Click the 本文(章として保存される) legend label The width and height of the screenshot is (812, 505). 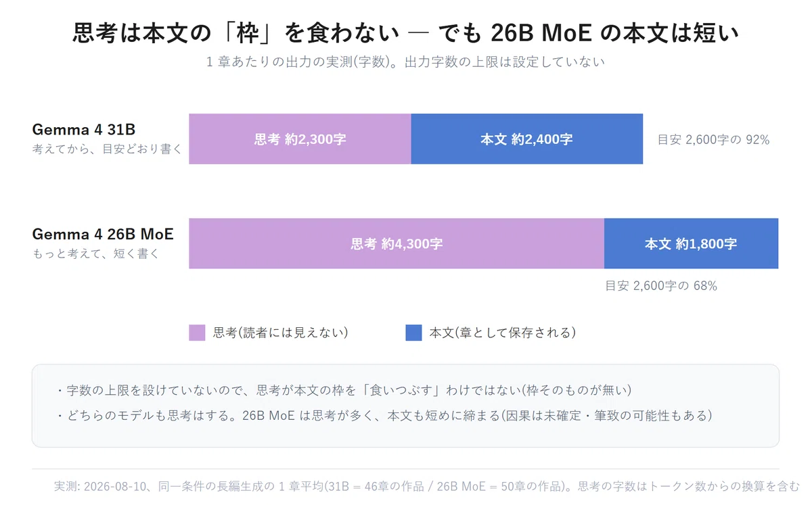coord(503,333)
